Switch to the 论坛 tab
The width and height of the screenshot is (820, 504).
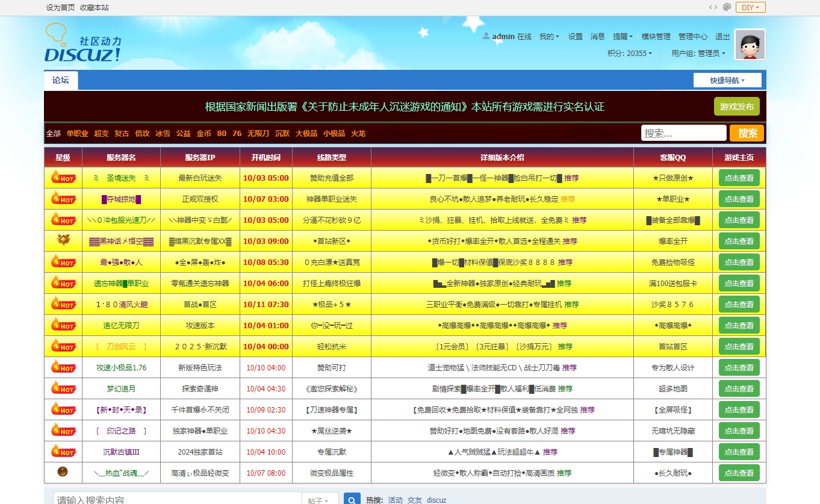61,80
